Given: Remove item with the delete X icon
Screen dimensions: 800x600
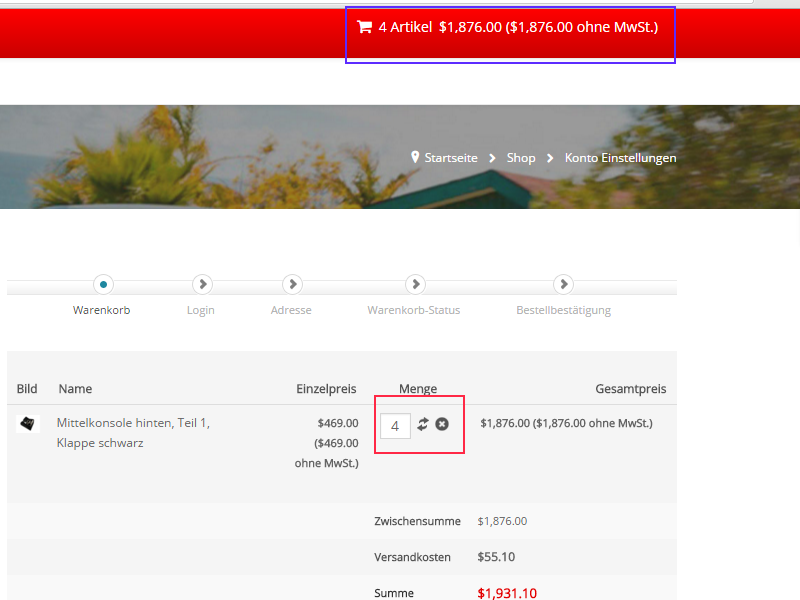Looking at the screenshot, I should [442, 424].
